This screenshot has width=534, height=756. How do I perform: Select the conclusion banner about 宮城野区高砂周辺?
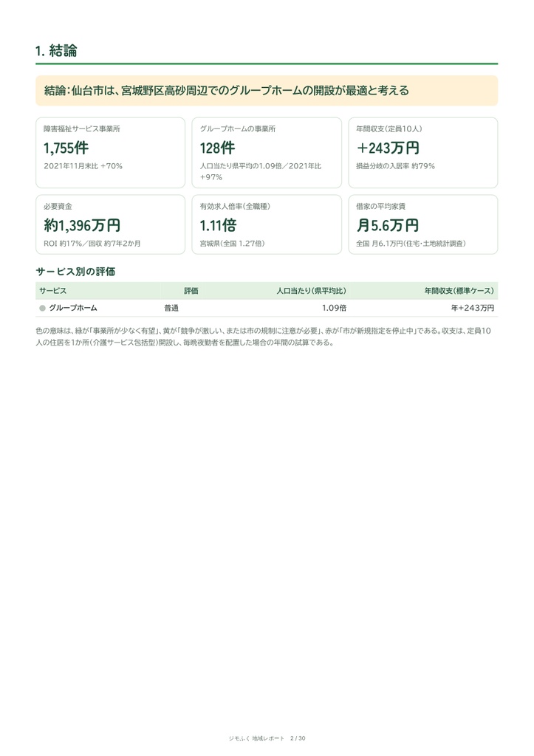(267, 91)
